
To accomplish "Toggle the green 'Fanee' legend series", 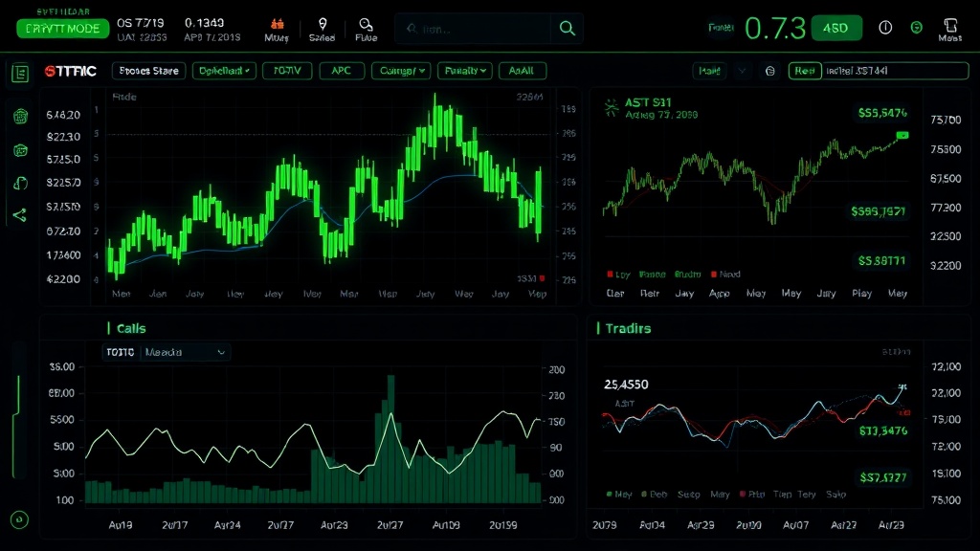I will pos(652,275).
